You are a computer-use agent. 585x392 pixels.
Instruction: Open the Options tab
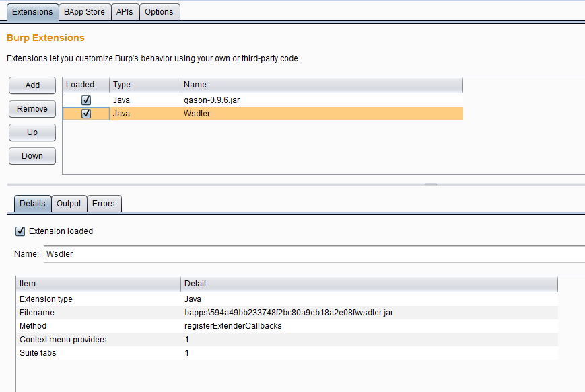(x=159, y=12)
